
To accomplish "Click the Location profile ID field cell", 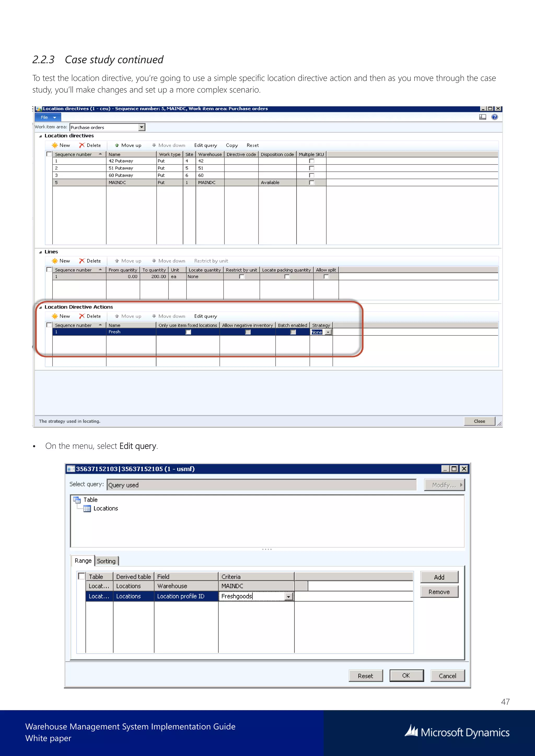I will point(186,596).
